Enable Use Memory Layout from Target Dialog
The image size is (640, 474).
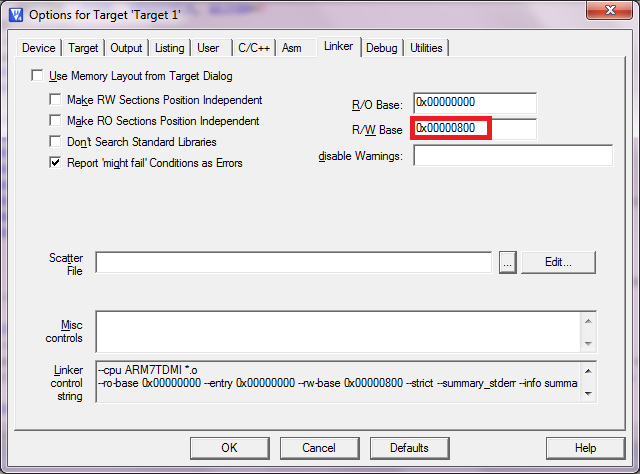tap(38, 76)
